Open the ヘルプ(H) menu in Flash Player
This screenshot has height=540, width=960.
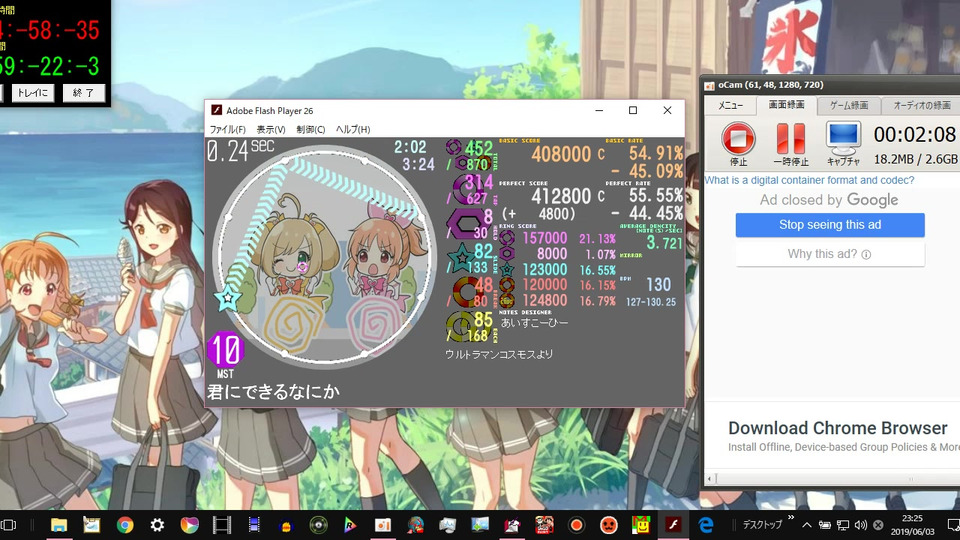pos(353,130)
